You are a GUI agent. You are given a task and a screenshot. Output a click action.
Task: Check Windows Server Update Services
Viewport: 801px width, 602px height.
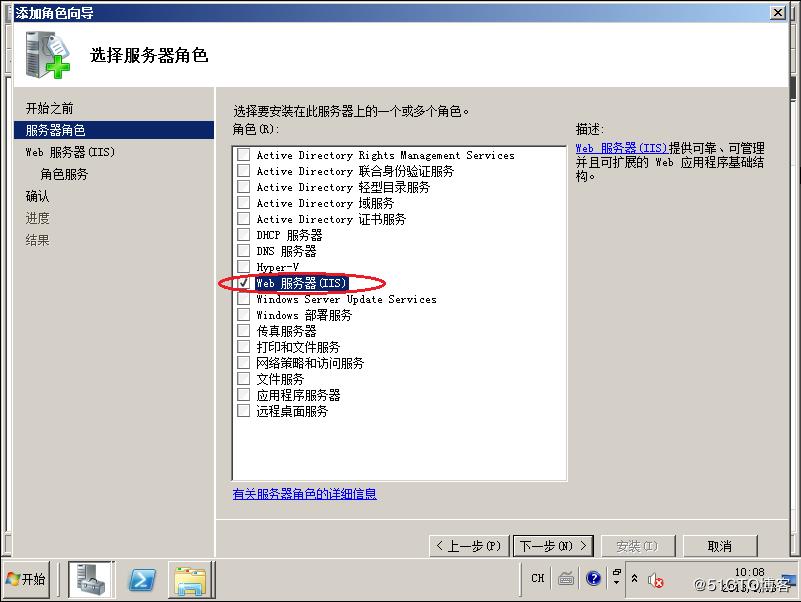244,298
